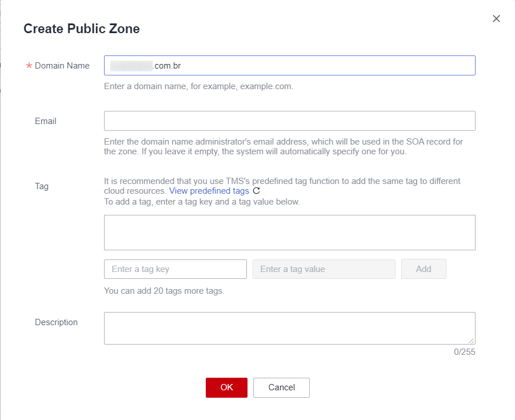The width and height of the screenshot is (515, 420).
Task: Close the Create Public Zone dialog
Action: [x=496, y=19]
